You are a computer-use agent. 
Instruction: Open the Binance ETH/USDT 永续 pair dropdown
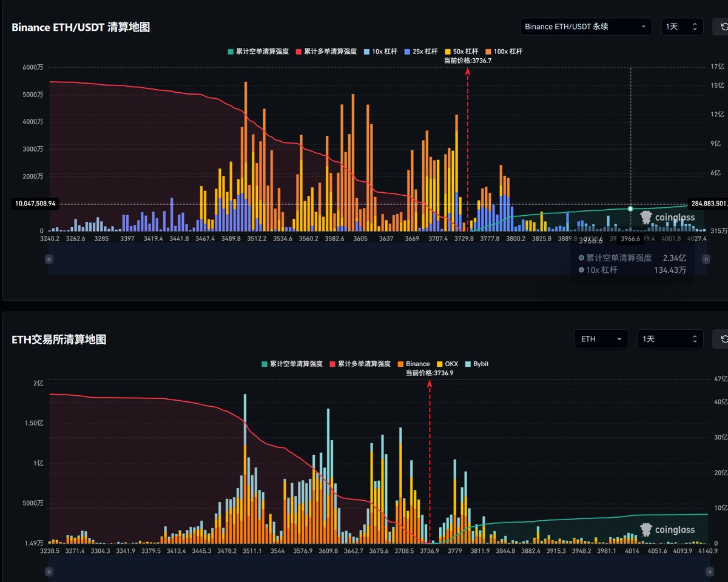(586, 27)
